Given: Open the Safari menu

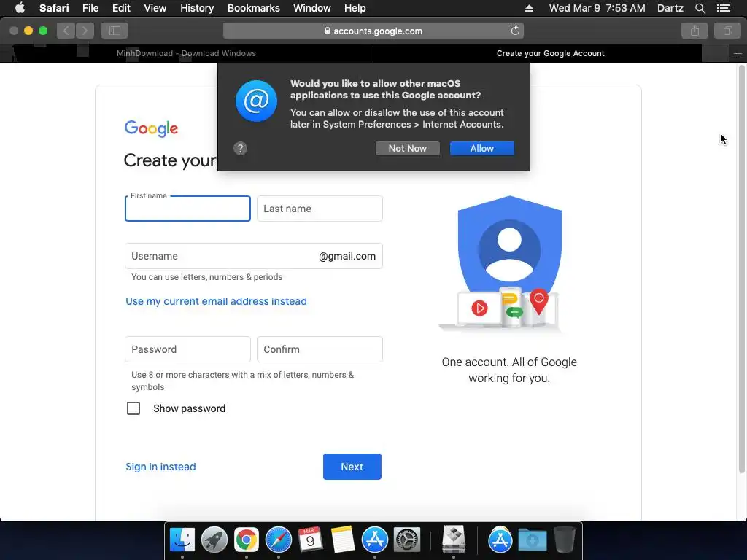Looking at the screenshot, I should point(54,8).
